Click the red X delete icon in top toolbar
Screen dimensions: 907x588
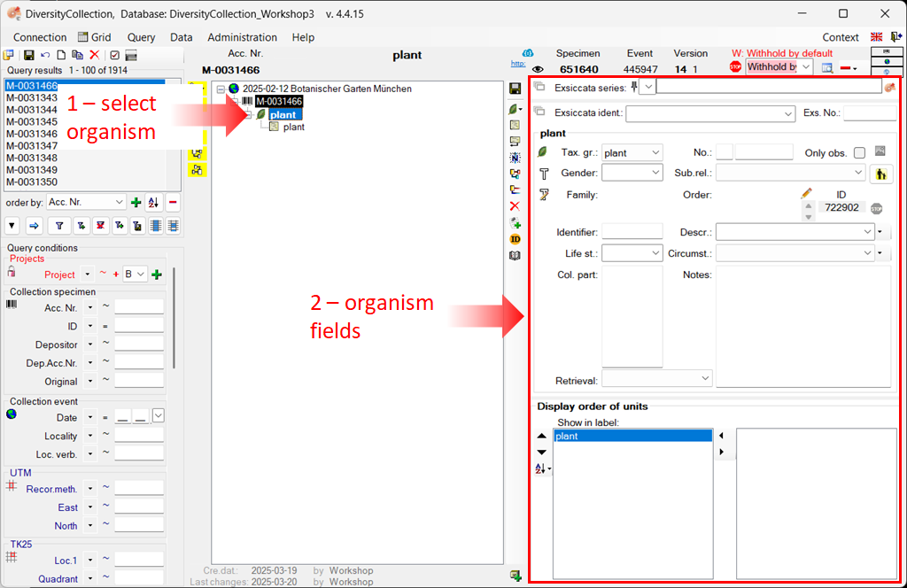[95, 55]
